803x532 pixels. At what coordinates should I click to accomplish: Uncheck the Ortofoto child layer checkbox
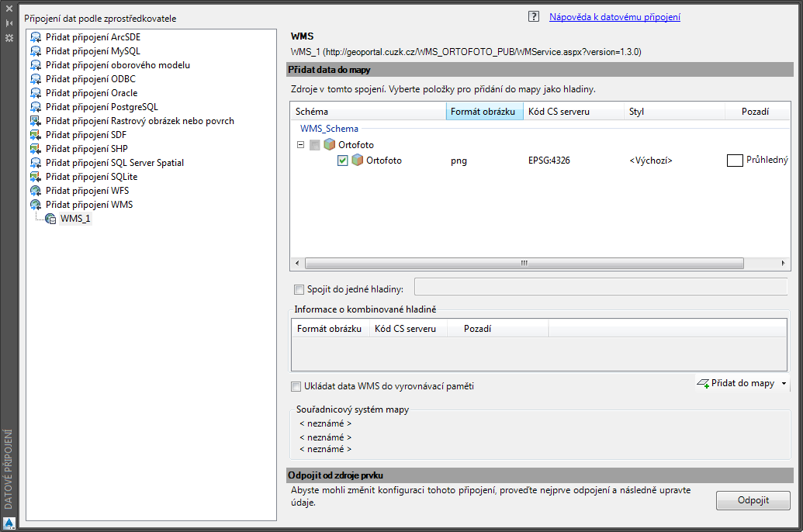pos(343,161)
